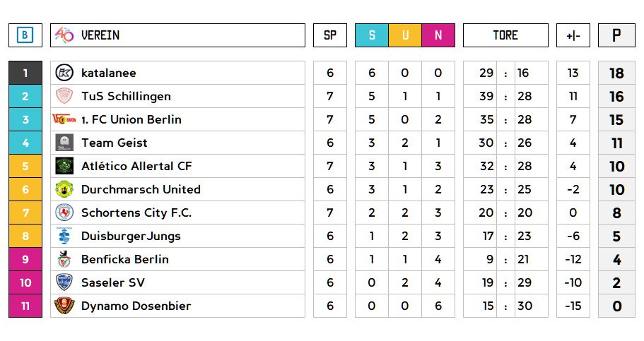Click the Durchmarsch United crest icon

[64, 189]
